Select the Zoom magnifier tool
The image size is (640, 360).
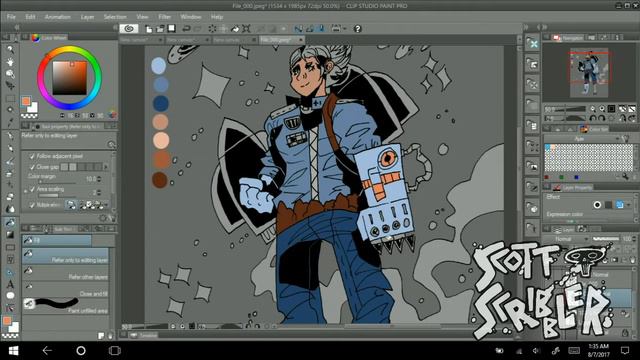pyautogui.click(x=10, y=49)
